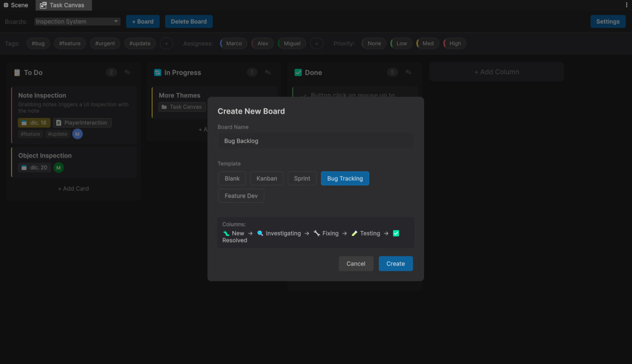Click the magnifier icon for Investigating
This screenshot has height=364, width=632.
coord(261,233)
